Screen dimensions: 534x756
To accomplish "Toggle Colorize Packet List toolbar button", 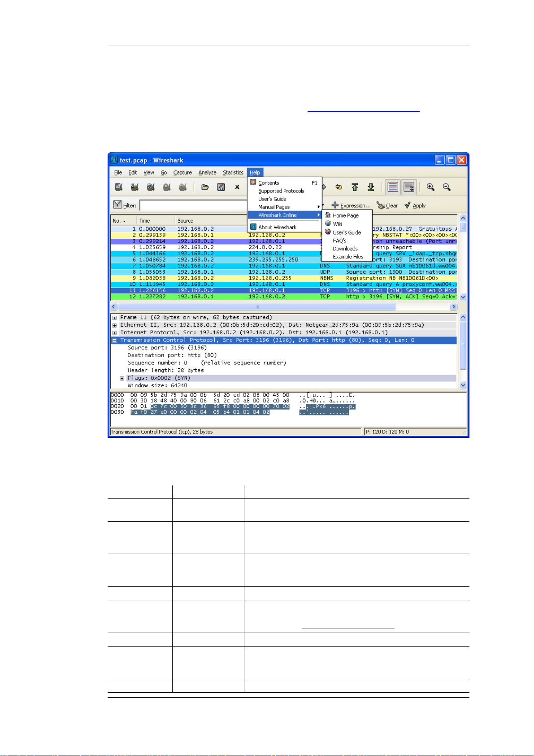I will (393, 187).
